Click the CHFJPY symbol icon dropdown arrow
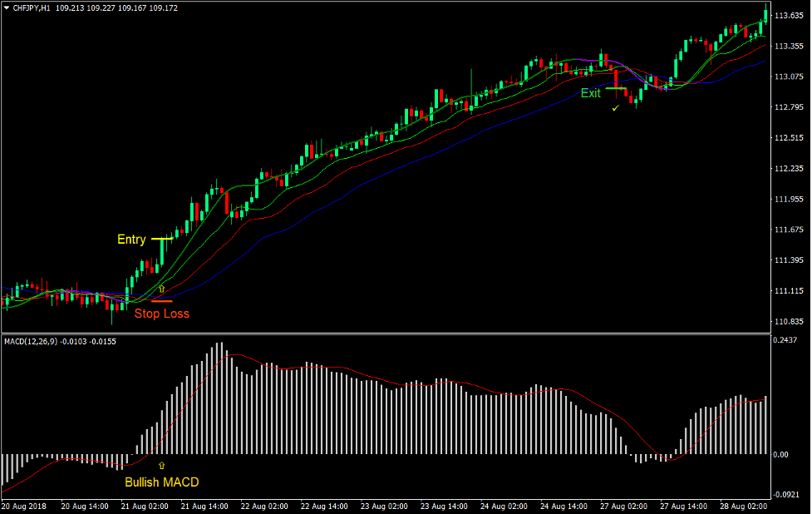Screen dimensions: 812x514 point(7,7)
